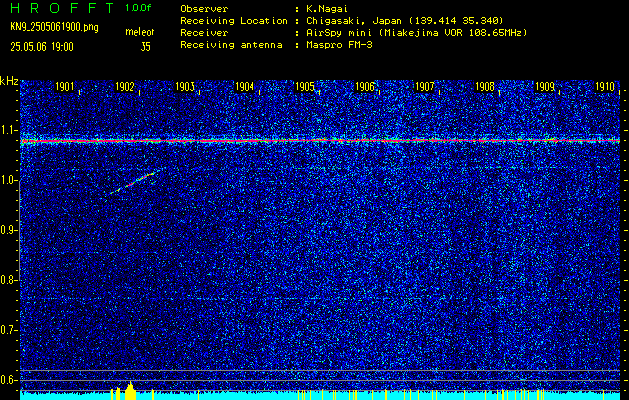Image resolution: width=629 pixels, height=400 pixels.
Task: Click the 1.1 frequency axis label
Action: coord(8,130)
